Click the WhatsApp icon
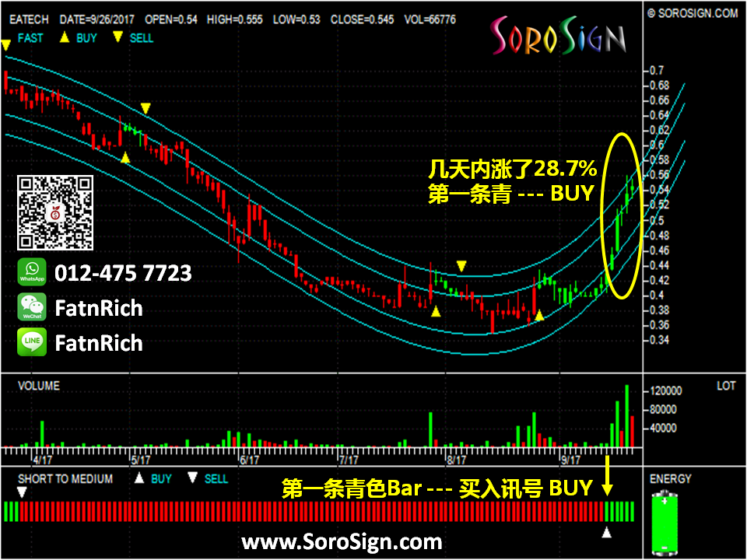This screenshot has width=747, height=560. 32,272
